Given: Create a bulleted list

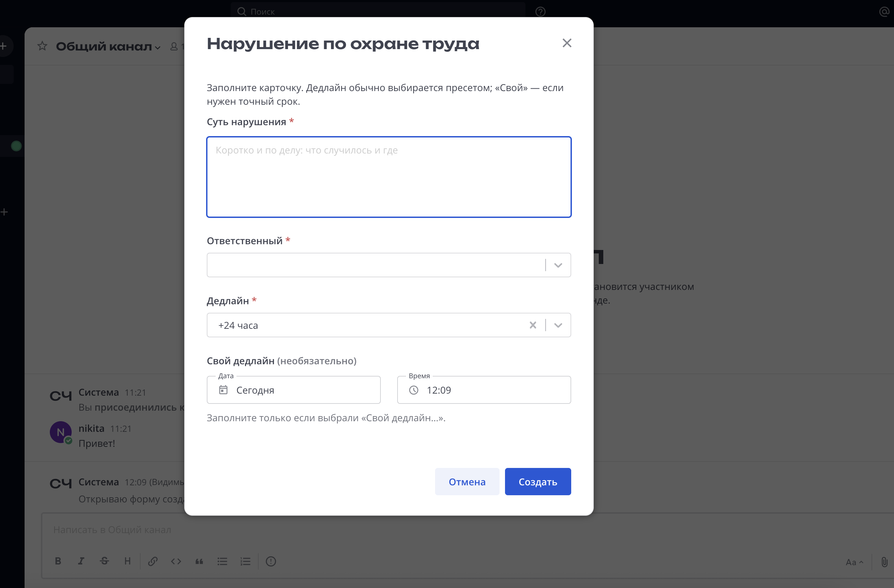Looking at the screenshot, I should [222, 561].
